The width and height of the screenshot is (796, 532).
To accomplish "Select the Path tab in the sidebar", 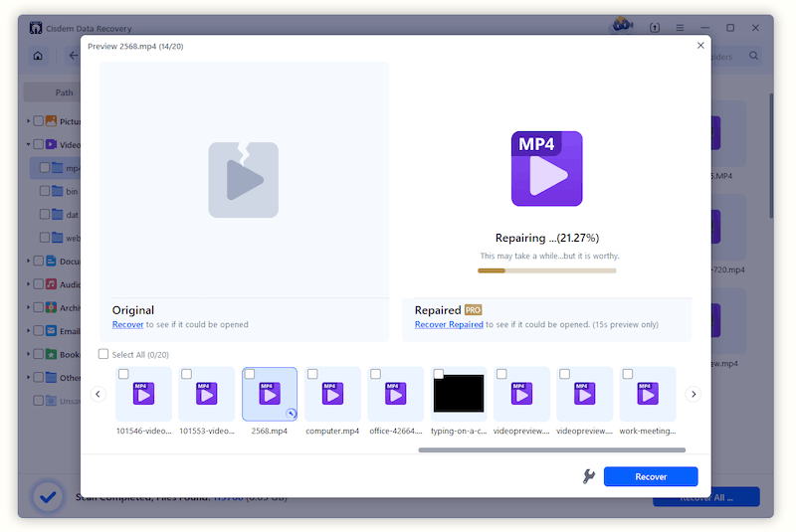I will (53, 92).
